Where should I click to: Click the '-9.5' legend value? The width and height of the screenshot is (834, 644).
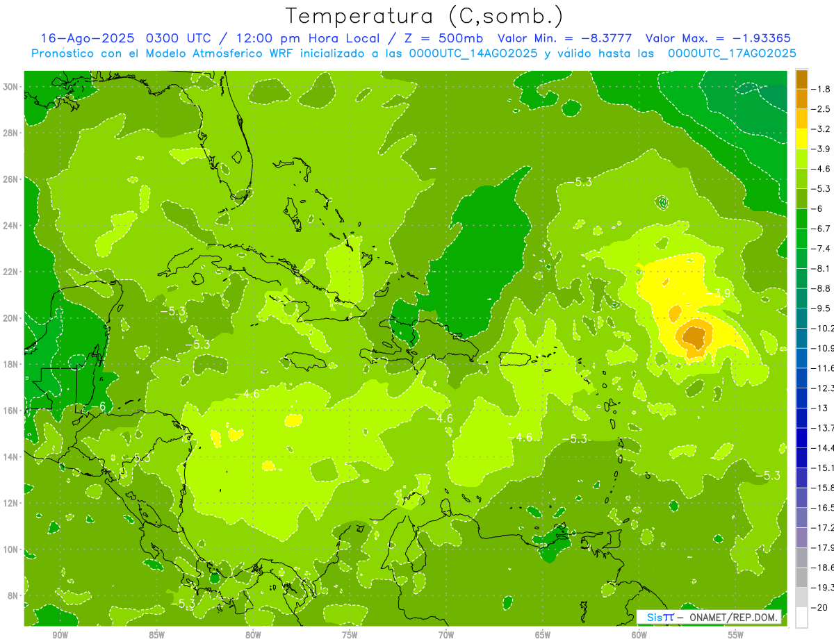tap(821, 308)
